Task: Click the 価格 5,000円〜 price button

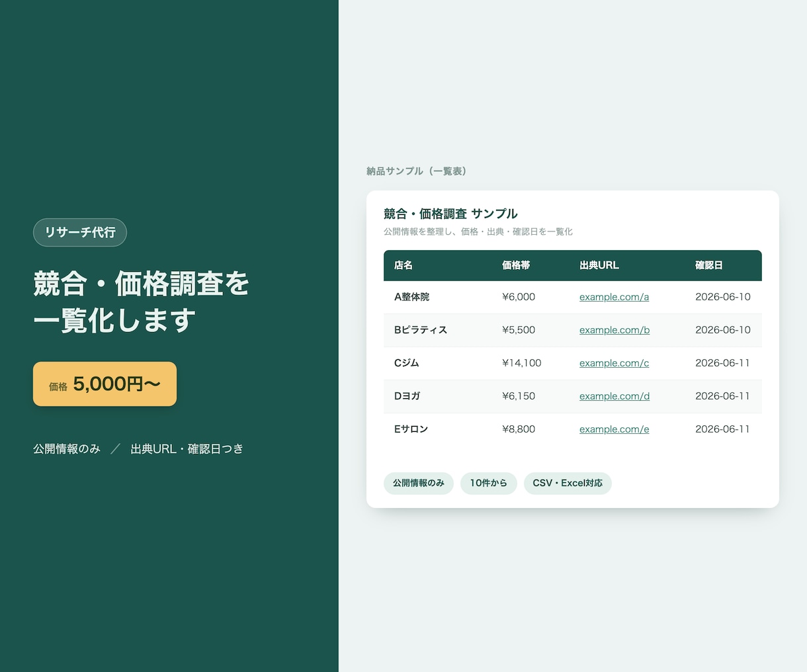Action: [x=105, y=384]
